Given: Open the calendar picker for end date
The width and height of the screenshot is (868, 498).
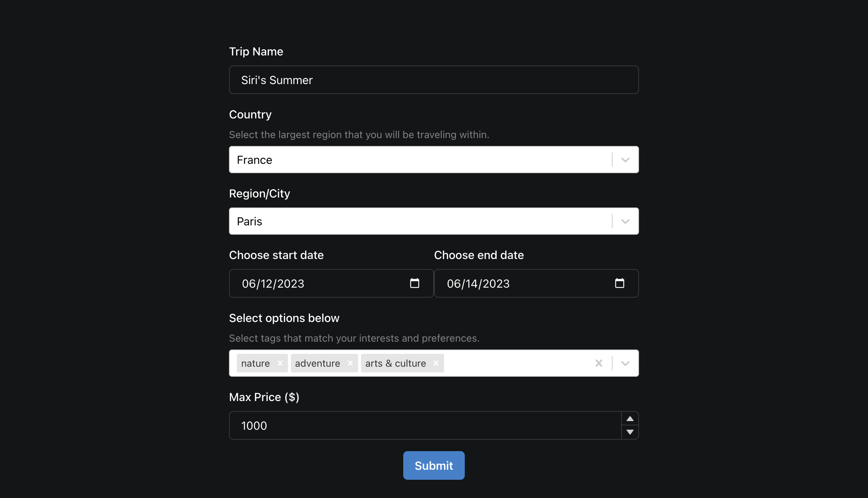Looking at the screenshot, I should pos(620,283).
